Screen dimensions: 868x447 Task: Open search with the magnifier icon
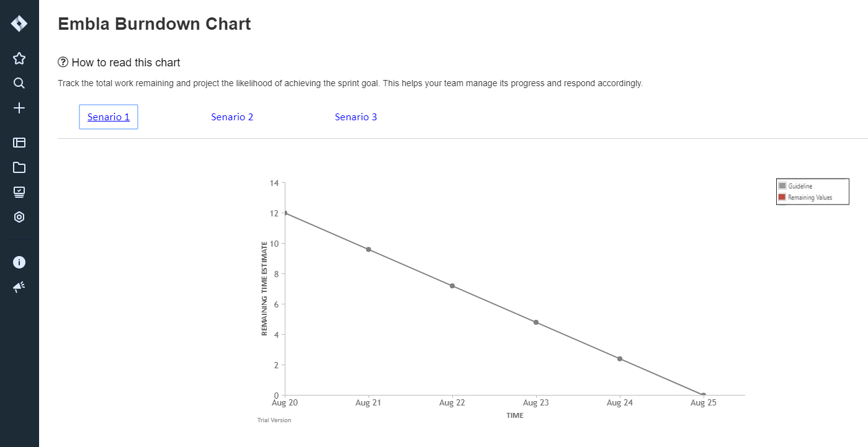pyautogui.click(x=19, y=83)
